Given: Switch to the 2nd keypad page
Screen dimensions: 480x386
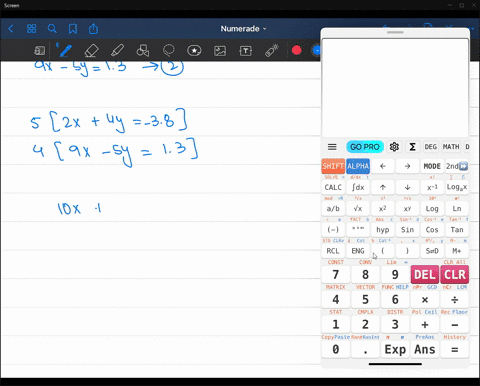Looking at the screenshot, I should tap(457, 166).
